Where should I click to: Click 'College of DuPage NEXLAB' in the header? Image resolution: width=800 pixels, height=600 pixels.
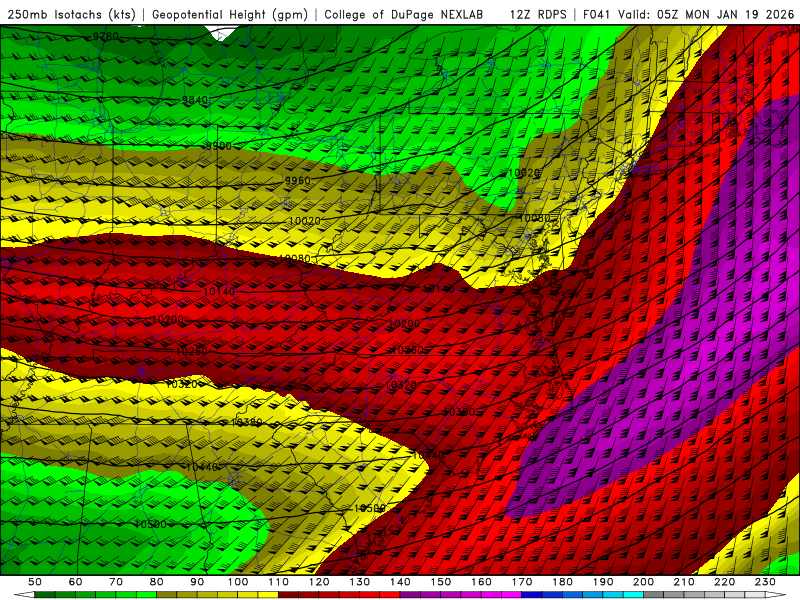[403, 15]
